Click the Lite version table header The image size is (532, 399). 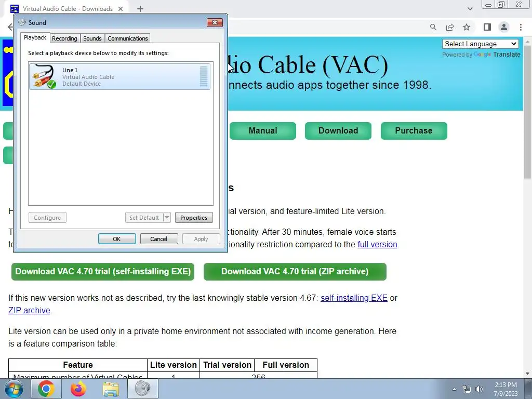pyautogui.click(x=174, y=365)
